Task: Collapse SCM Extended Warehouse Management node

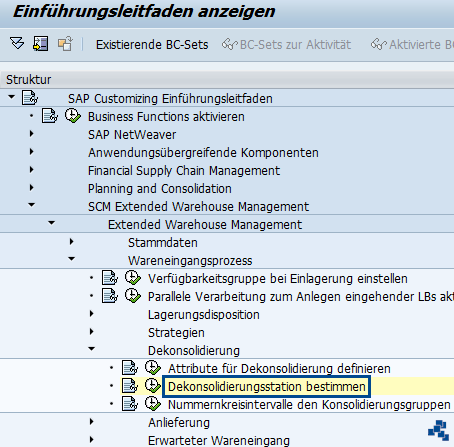Action: 32,205
